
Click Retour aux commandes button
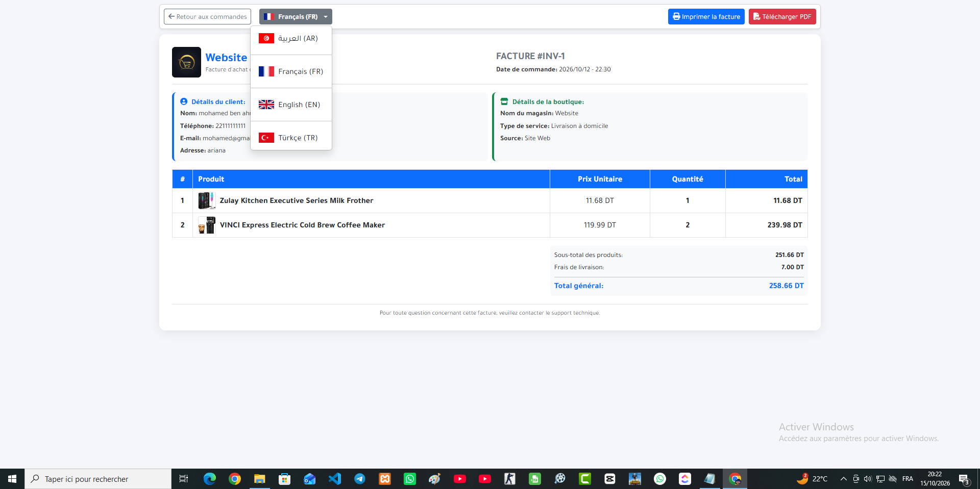[x=207, y=16]
